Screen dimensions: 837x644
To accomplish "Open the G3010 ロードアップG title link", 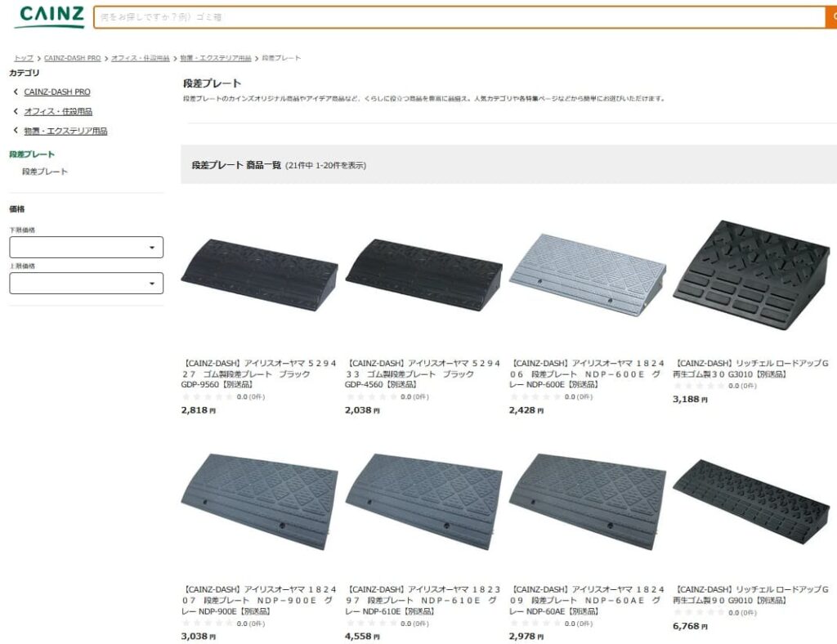I will pyautogui.click(x=750, y=368).
